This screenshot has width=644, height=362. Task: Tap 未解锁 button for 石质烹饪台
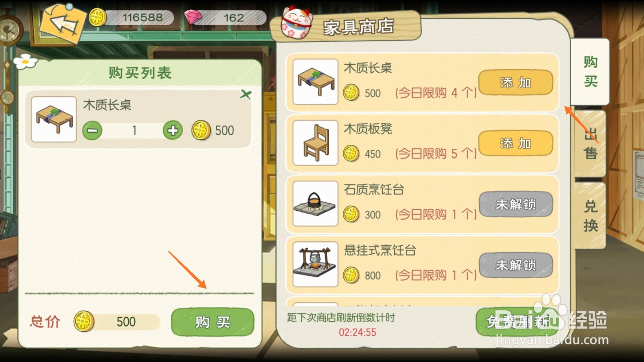click(x=516, y=204)
